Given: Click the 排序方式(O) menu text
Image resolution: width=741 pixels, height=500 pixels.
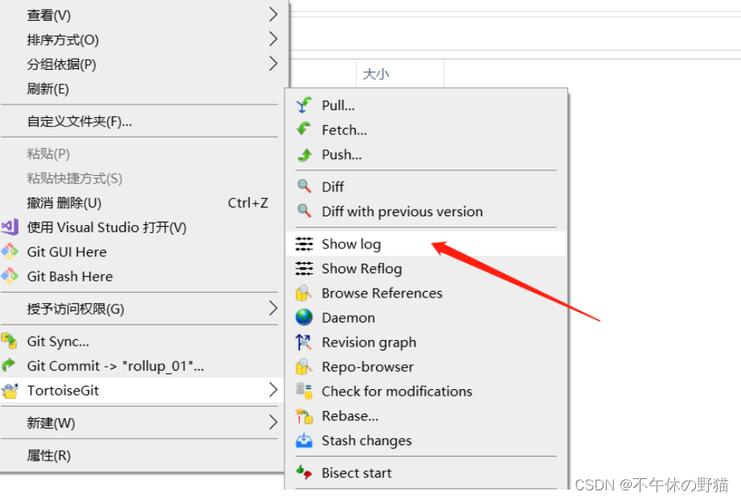Looking at the screenshot, I should click(x=63, y=40).
